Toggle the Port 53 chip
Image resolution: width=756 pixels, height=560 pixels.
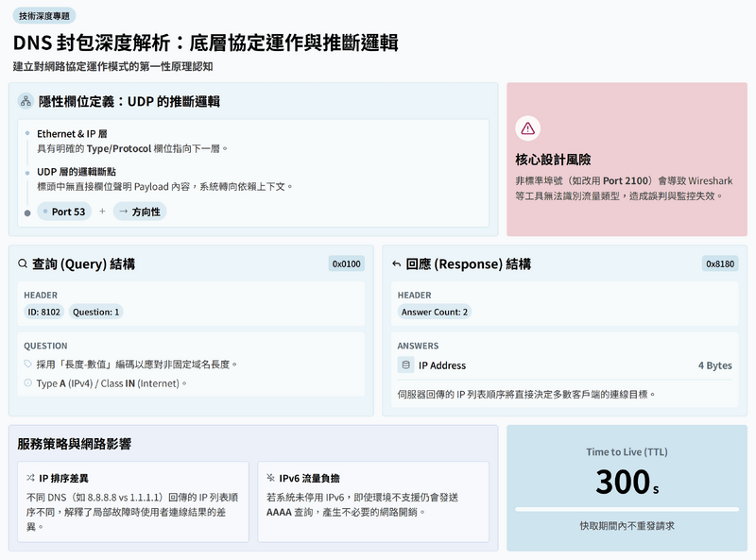65,211
